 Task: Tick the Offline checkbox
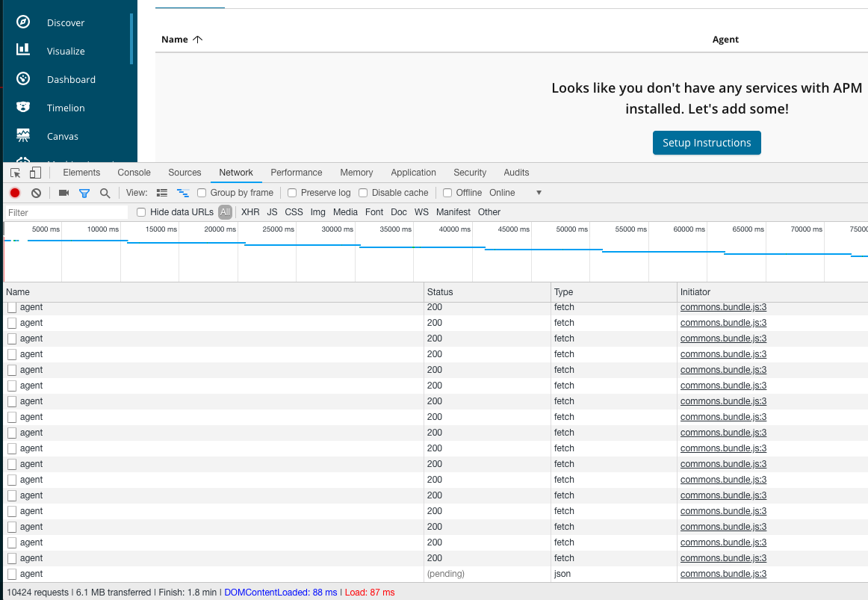click(x=447, y=193)
